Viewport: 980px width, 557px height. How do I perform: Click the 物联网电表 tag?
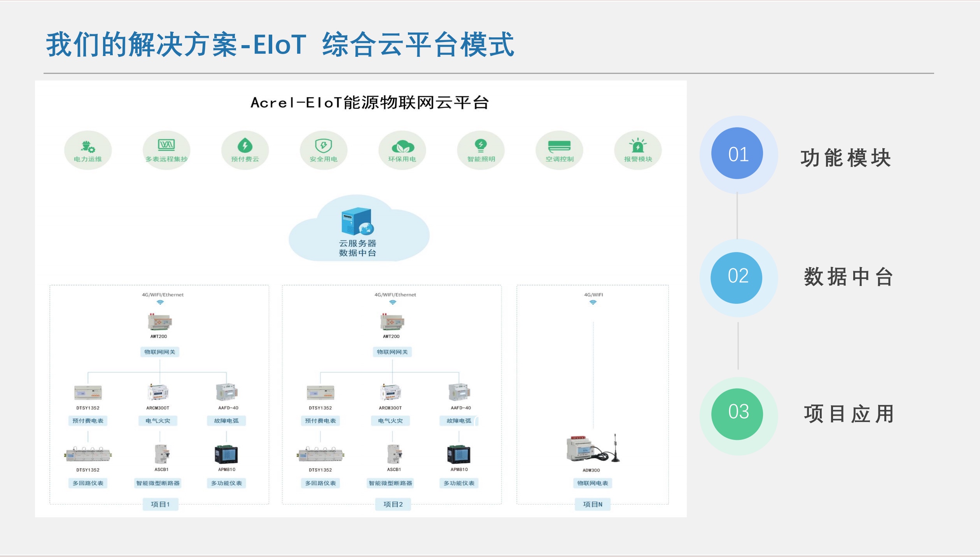pos(593,483)
